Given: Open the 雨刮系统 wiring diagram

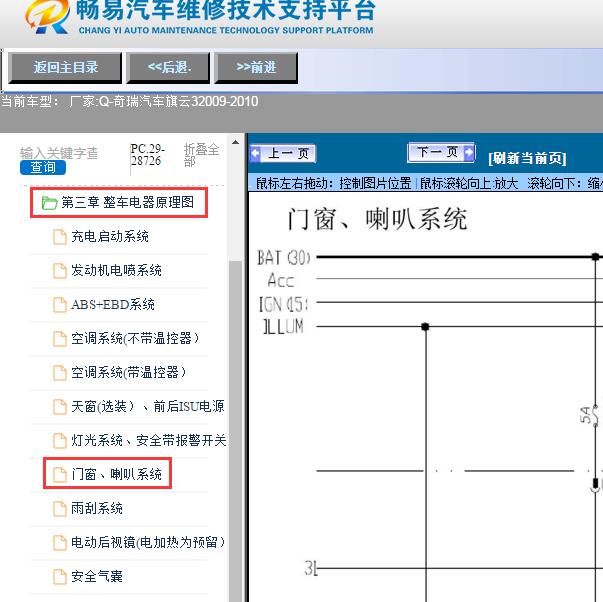Looking at the screenshot, I should (x=97, y=509).
